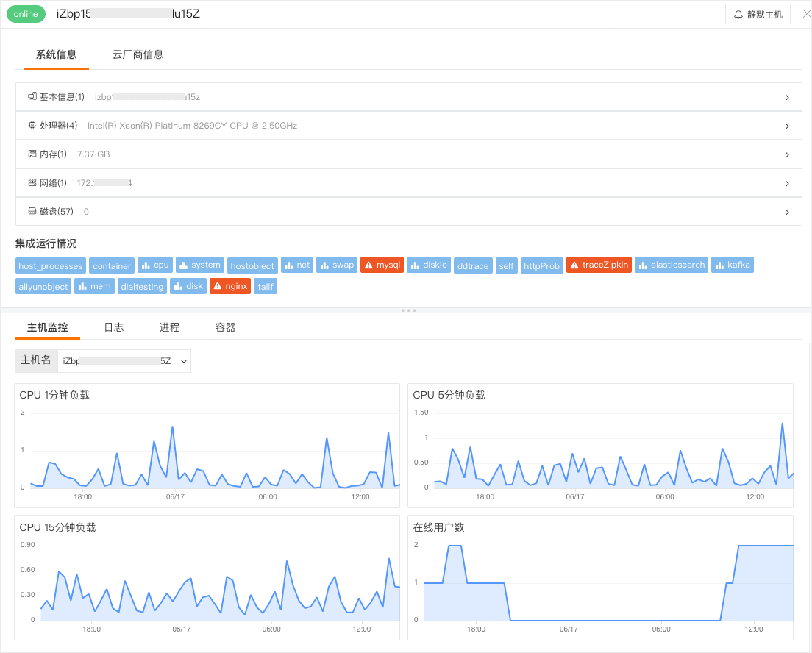
Task: Click the warning icon on nginx tag
Action: tap(218, 286)
